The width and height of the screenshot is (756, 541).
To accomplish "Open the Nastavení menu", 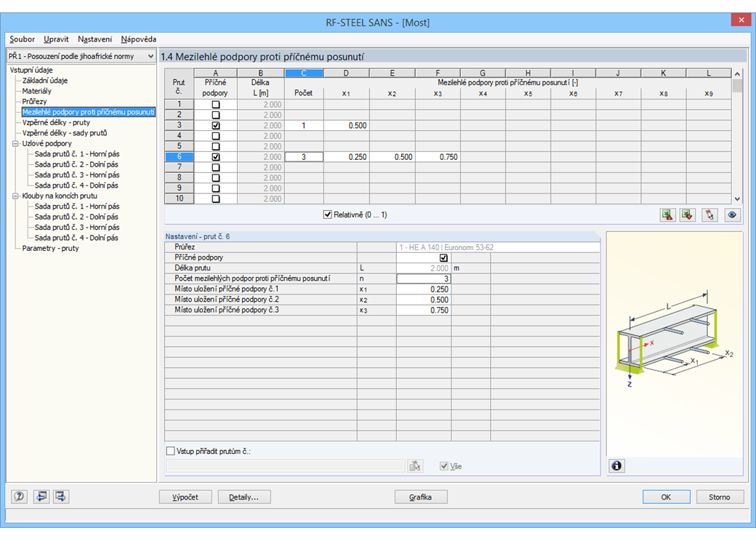I will click(94, 39).
